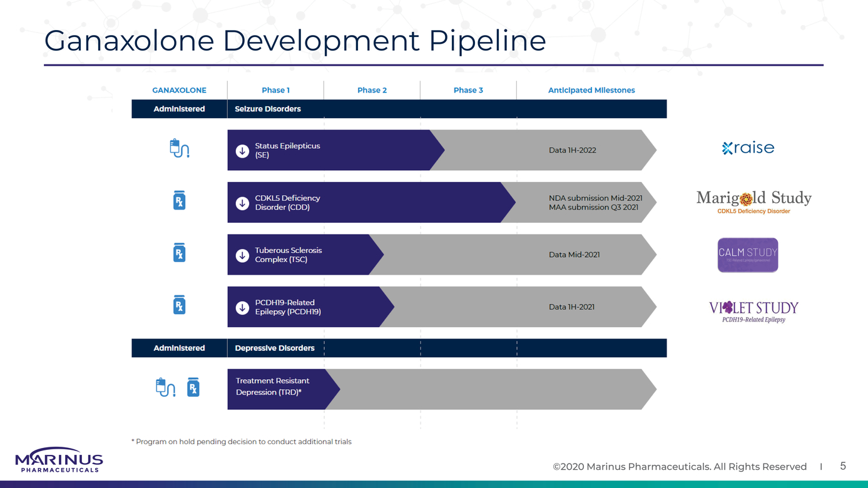Click the IV bag icon in Depressive Disorders row

pos(165,387)
